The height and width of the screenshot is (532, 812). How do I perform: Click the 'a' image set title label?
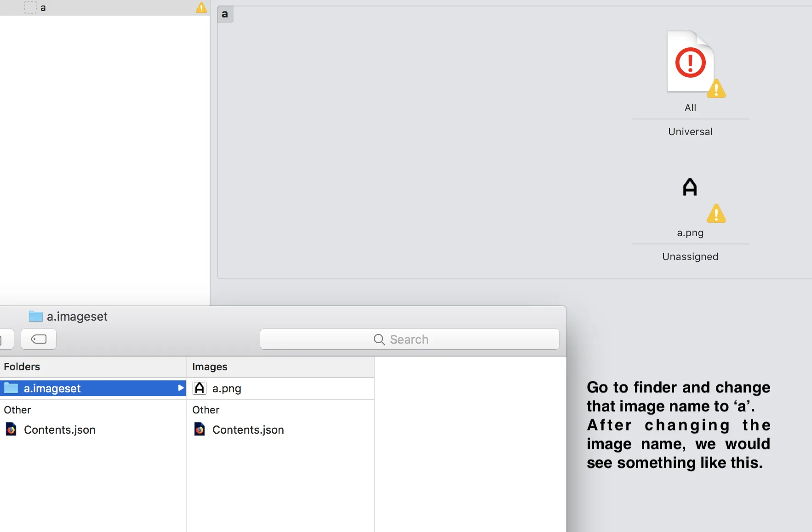[x=225, y=14]
